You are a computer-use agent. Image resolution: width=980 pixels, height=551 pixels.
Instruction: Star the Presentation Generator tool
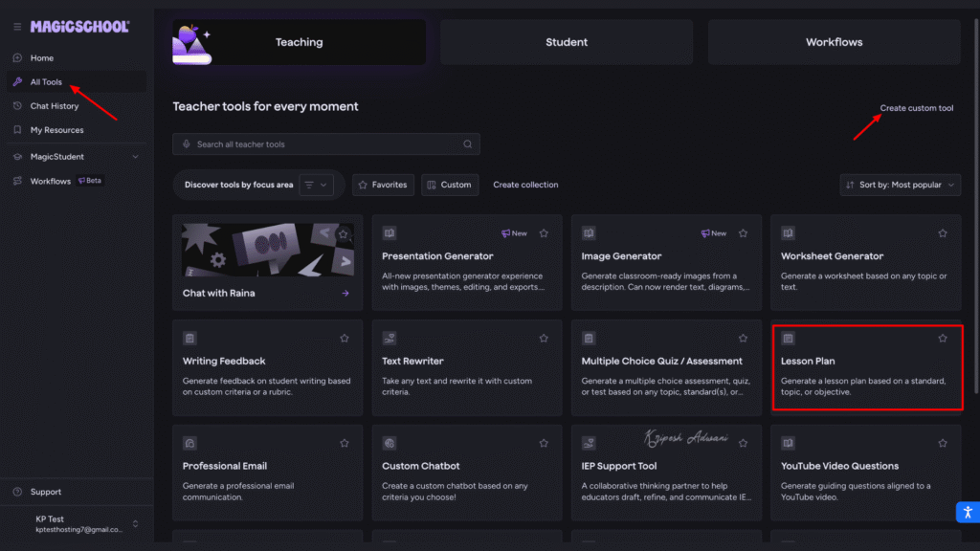[544, 233]
